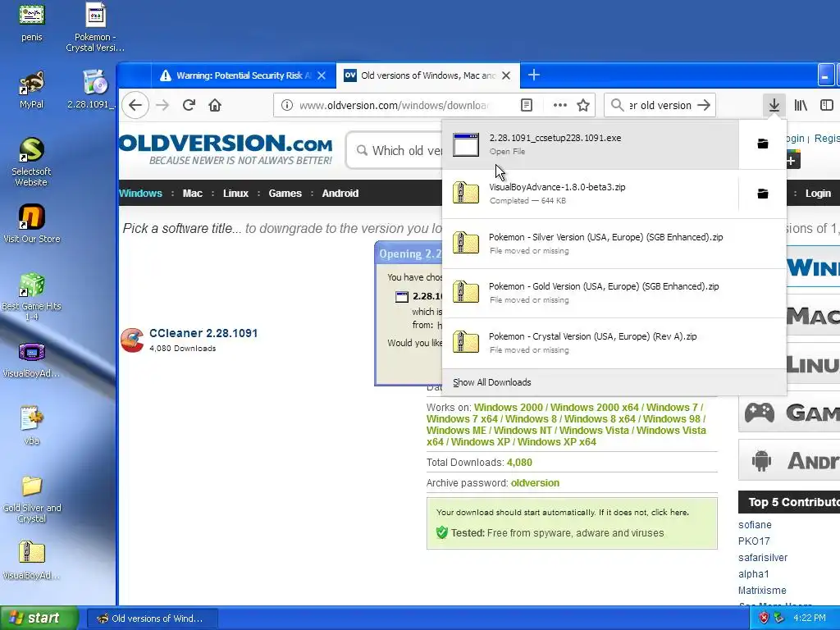Open contributor Matrixisme profile link
Screen dimensions: 840x630
coord(762,591)
